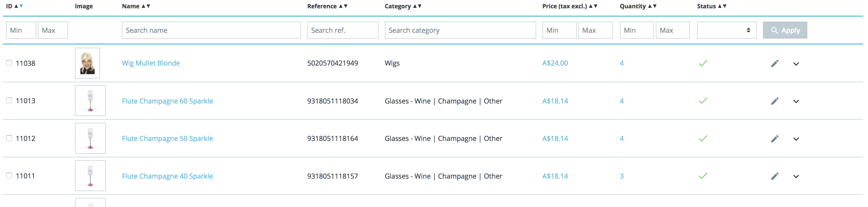Select the checkbox for product 11038

coord(9,63)
